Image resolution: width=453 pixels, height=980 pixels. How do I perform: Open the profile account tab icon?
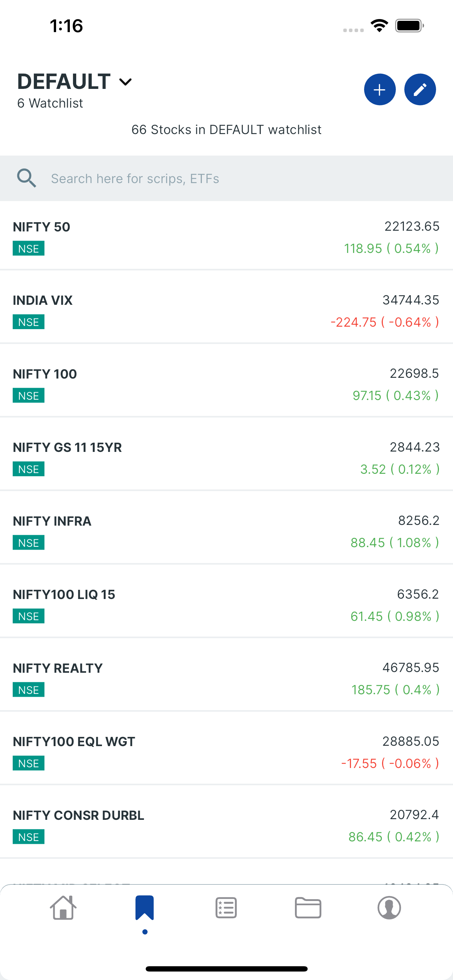(389, 908)
